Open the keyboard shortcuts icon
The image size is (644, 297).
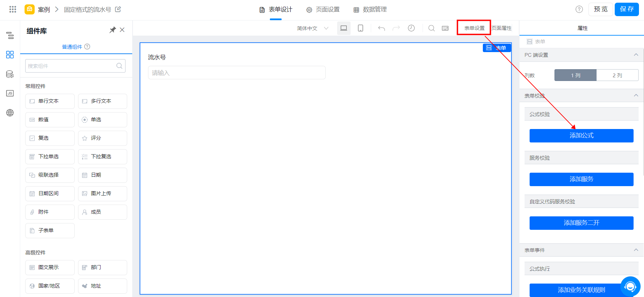click(x=445, y=28)
